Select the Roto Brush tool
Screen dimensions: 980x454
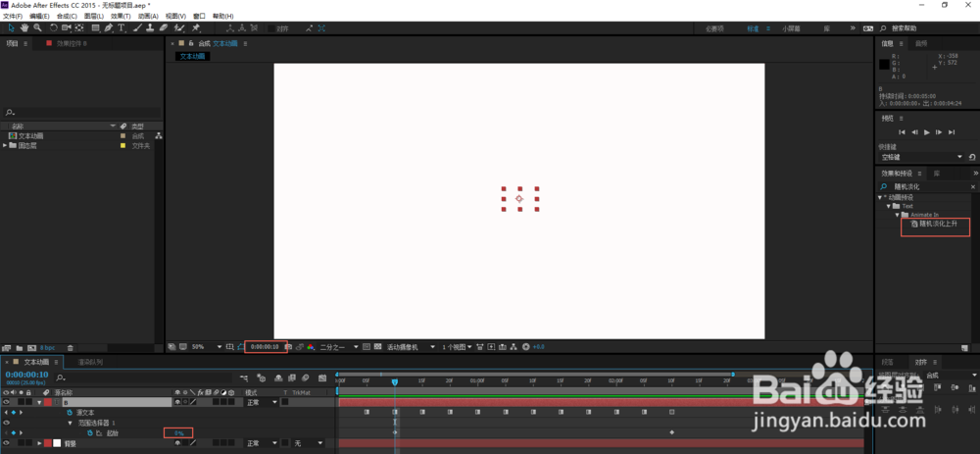(179, 28)
